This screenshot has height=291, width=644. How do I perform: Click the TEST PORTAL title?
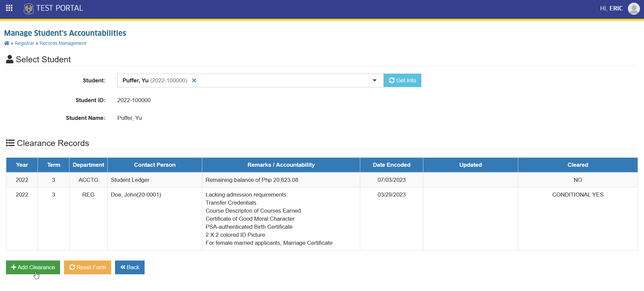[60, 8]
